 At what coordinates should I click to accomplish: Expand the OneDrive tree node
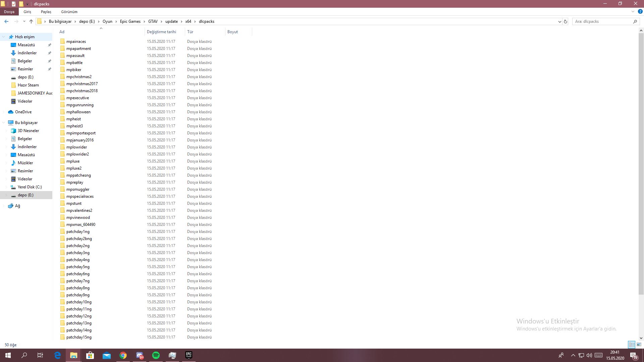point(3,112)
